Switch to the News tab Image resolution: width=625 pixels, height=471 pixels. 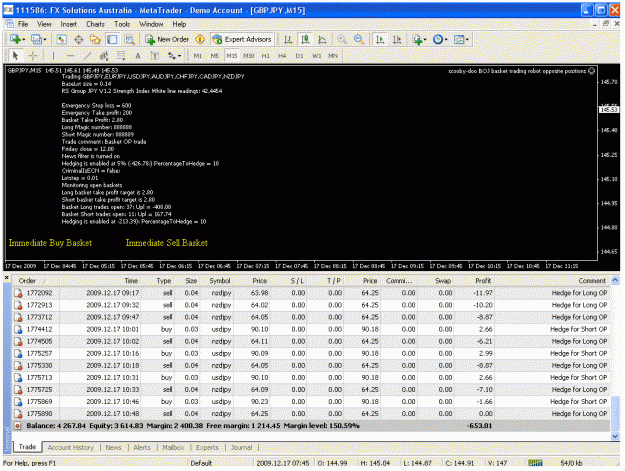114,447
